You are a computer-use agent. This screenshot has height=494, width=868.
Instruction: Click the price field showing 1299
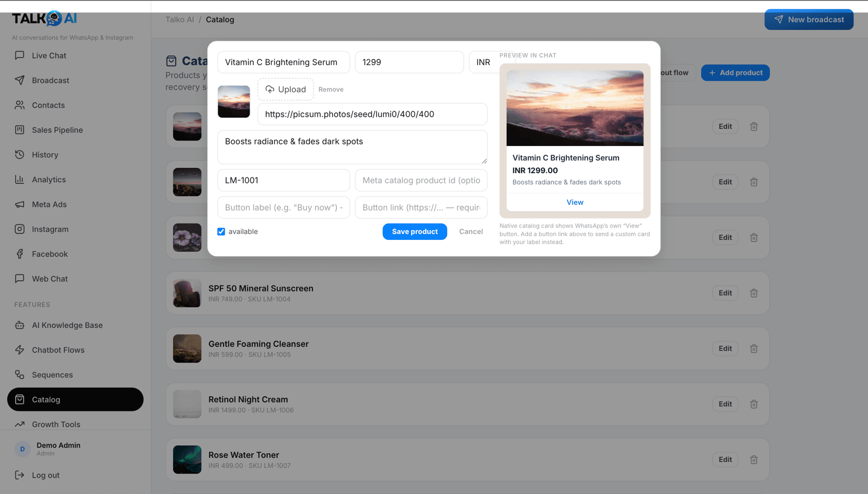tap(409, 62)
